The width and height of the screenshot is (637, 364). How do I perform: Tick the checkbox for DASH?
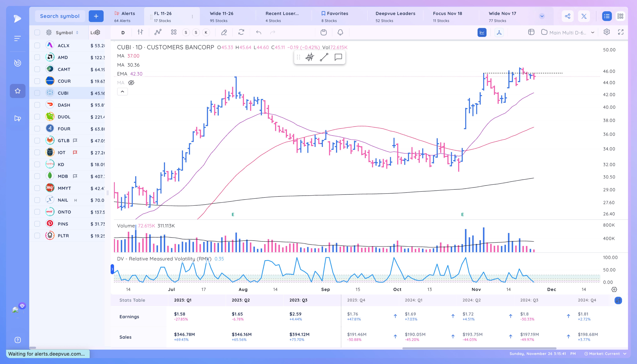pyautogui.click(x=37, y=105)
